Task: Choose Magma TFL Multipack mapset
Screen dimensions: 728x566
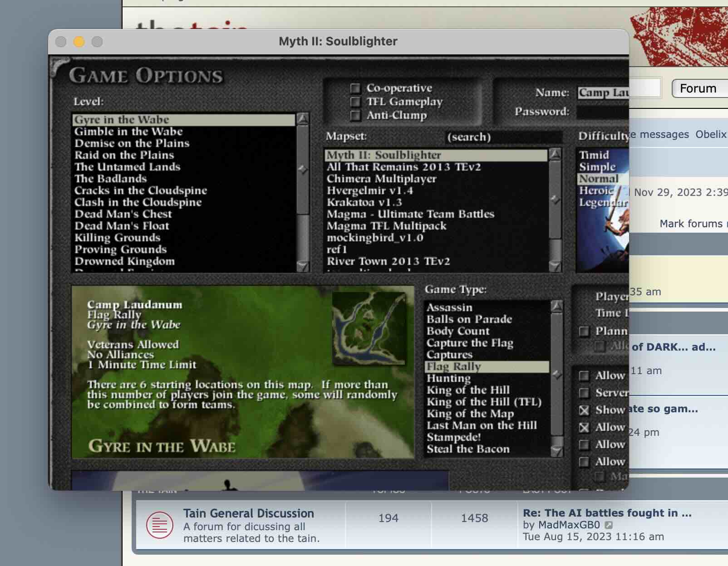Action: coord(436,226)
